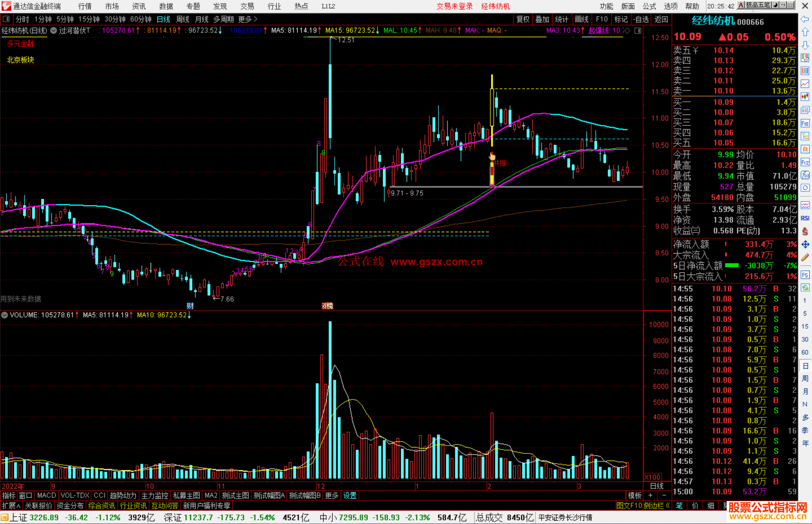The image size is (812, 524).
Task: Click the 图文F10 link
Action: [629, 506]
